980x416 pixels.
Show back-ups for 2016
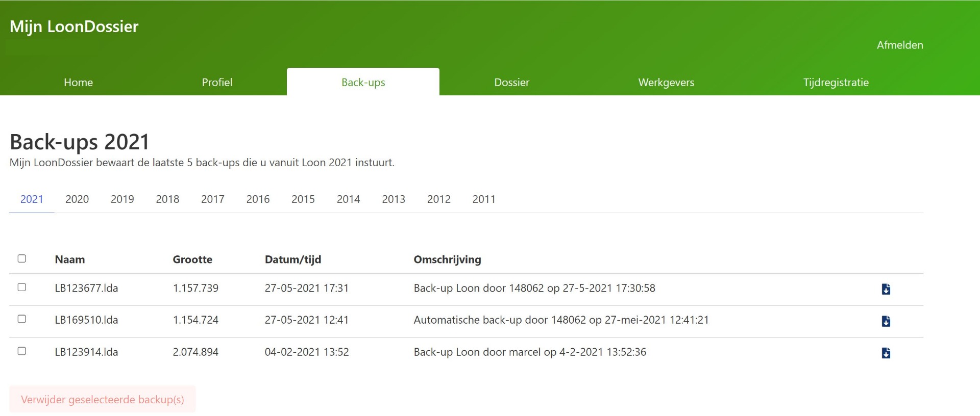(x=258, y=199)
